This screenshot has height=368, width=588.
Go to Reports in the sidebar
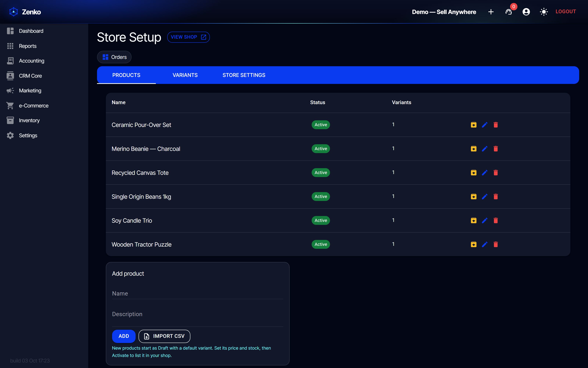pyautogui.click(x=44, y=46)
